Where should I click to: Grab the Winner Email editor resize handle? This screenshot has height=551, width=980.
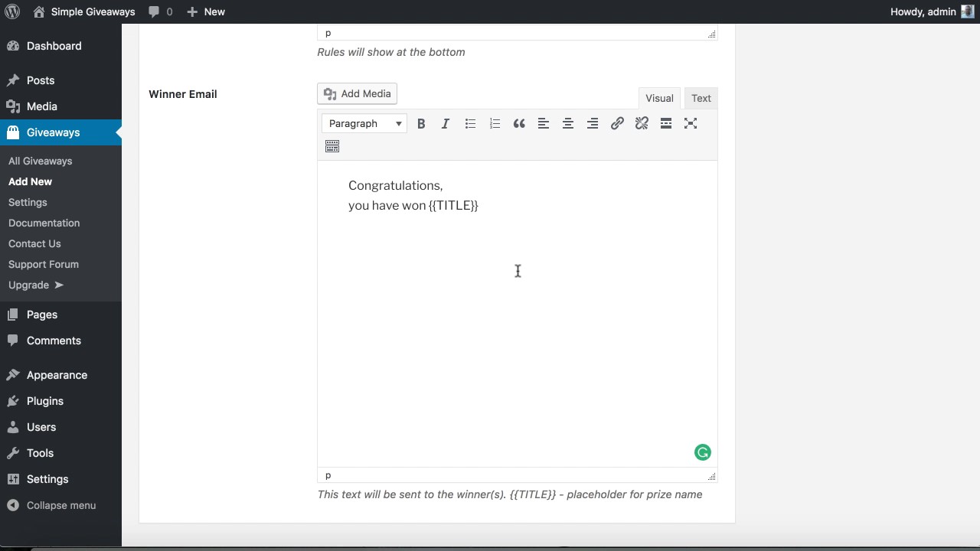tap(712, 477)
